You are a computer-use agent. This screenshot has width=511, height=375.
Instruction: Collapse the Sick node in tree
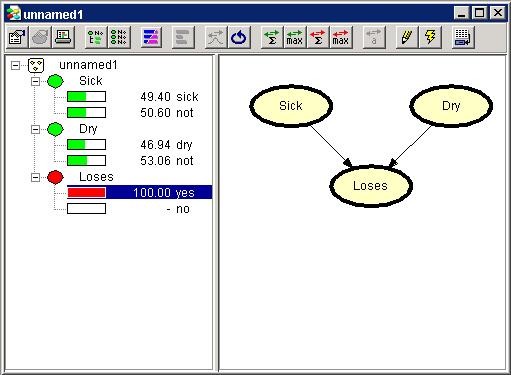[35, 81]
